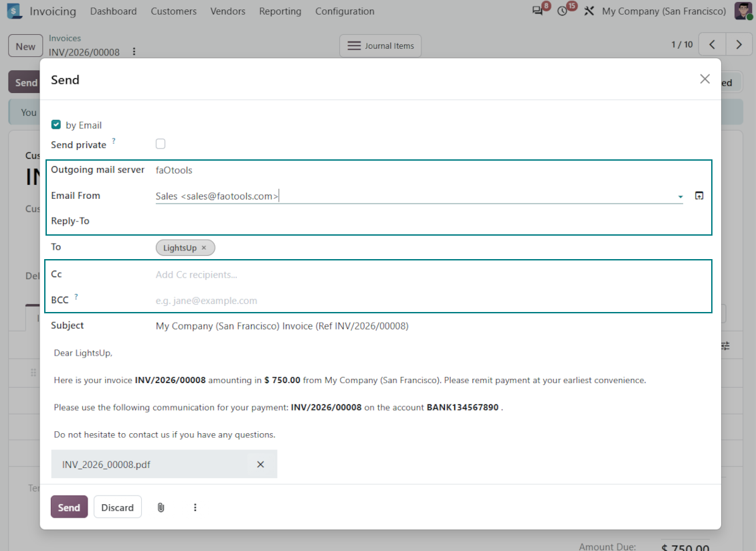Click the purple Send button in dialog footer
This screenshot has width=756, height=551.
(69, 507)
